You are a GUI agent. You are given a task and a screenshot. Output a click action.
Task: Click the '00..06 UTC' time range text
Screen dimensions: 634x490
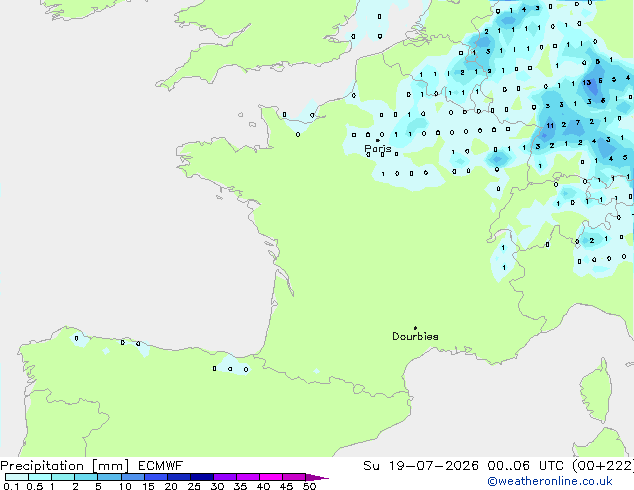pyautogui.click(x=525, y=466)
